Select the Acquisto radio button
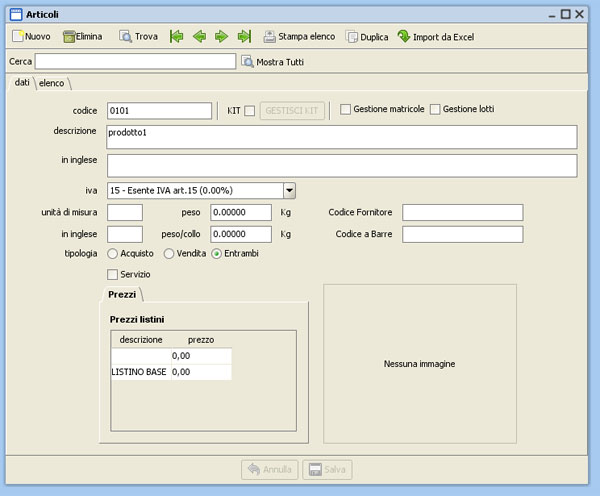The height and width of the screenshot is (496, 600). [113, 254]
